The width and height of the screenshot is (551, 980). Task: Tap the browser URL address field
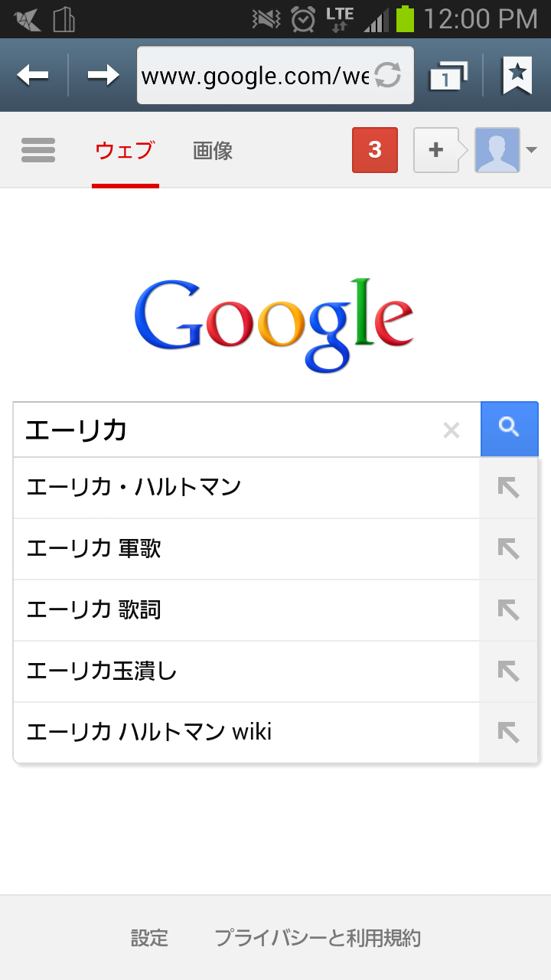point(255,75)
